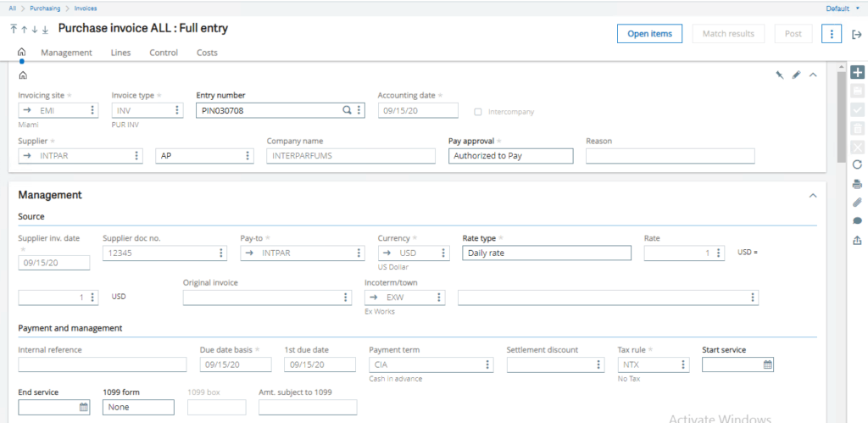Image resolution: width=868 pixels, height=423 pixels.
Task: Click the attachment paperclip icon
Action: click(857, 203)
